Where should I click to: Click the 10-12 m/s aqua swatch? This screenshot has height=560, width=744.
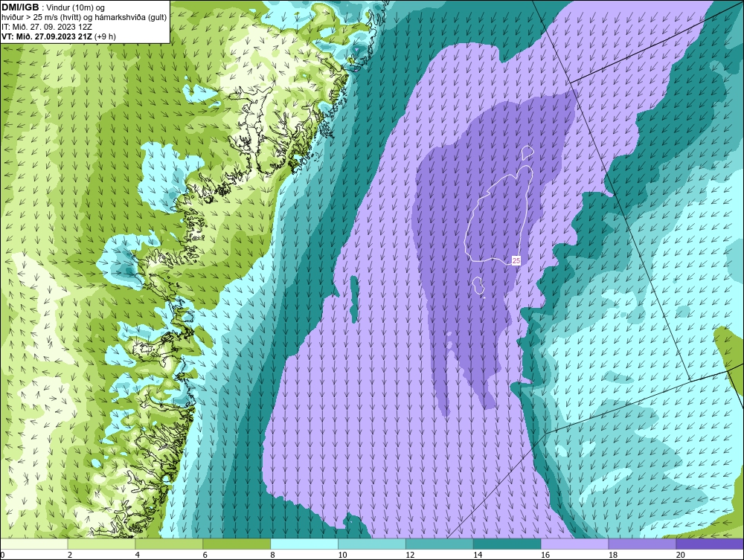[x=372, y=544]
